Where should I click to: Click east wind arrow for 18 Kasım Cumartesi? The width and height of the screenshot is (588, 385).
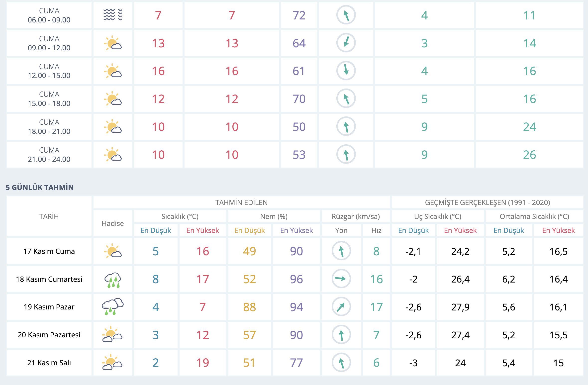coord(341,279)
